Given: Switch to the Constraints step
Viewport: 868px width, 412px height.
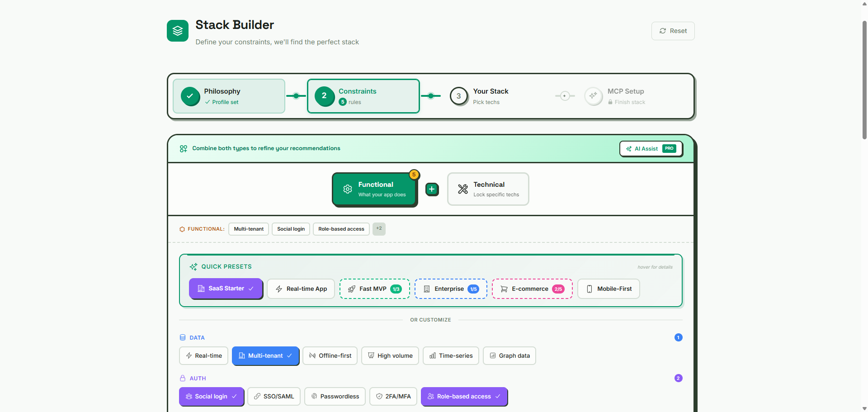Looking at the screenshot, I should coord(363,96).
